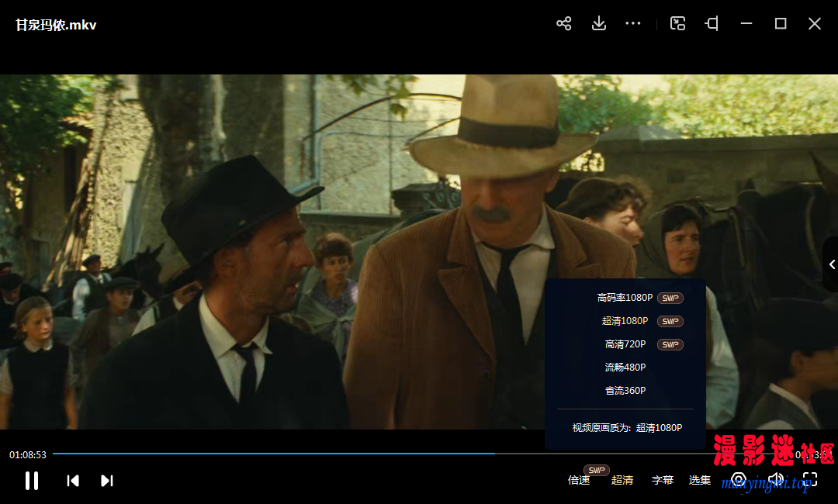Open the 超清 quality dropdown
The image size is (838, 504).
622,481
